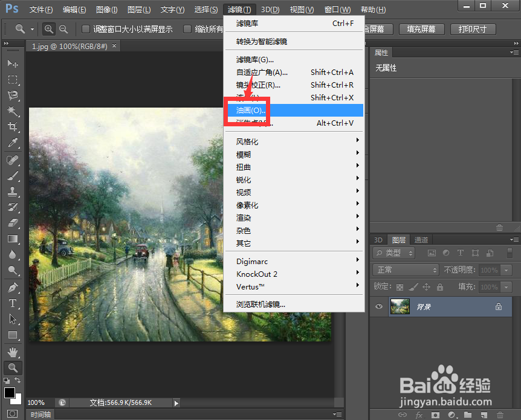Open KnockOut 2 filter submenu
This screenshot has width=521, height=420.
294,274
